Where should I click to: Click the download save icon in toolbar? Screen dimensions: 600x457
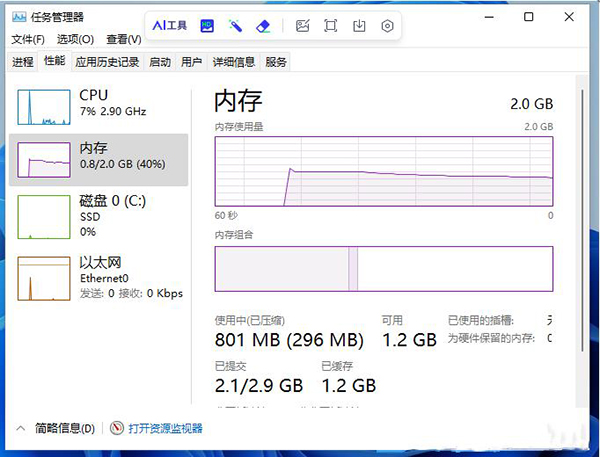click(359, 26)
